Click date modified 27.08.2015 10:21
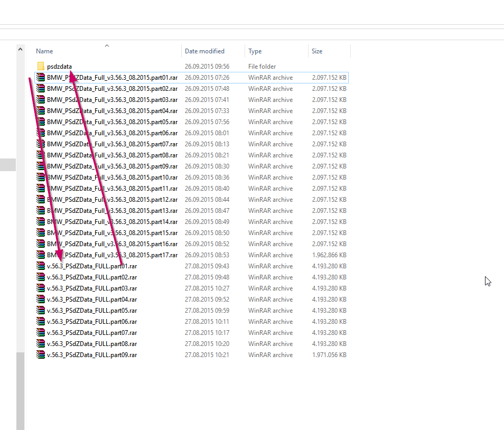 tap(207, 355)
